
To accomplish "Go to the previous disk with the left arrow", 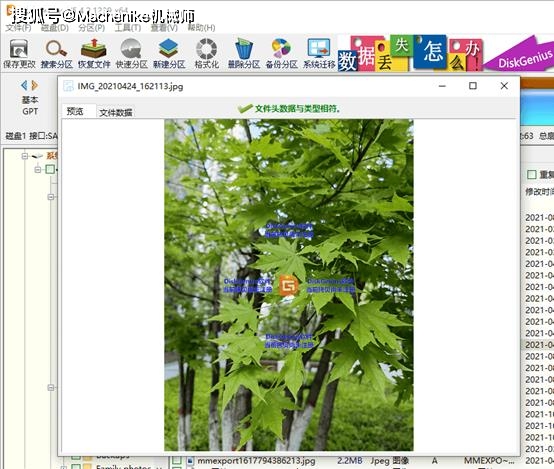I will 24,85.
